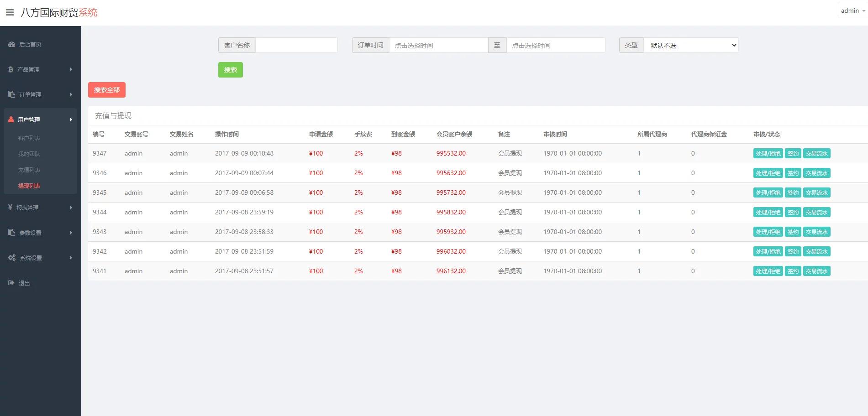
Task: Click the dashboard icon beside 后台首页
Action: coord(12,44)
